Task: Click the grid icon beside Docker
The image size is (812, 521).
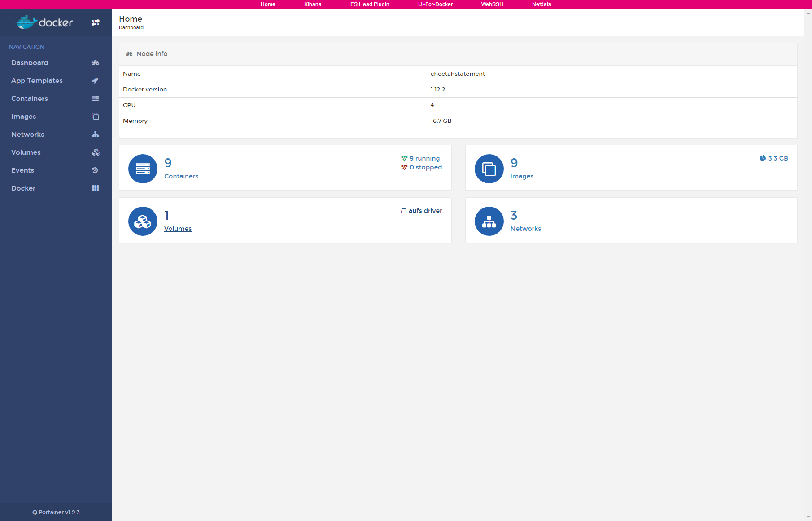Action: pyautogui.click(x=95, y=188)
